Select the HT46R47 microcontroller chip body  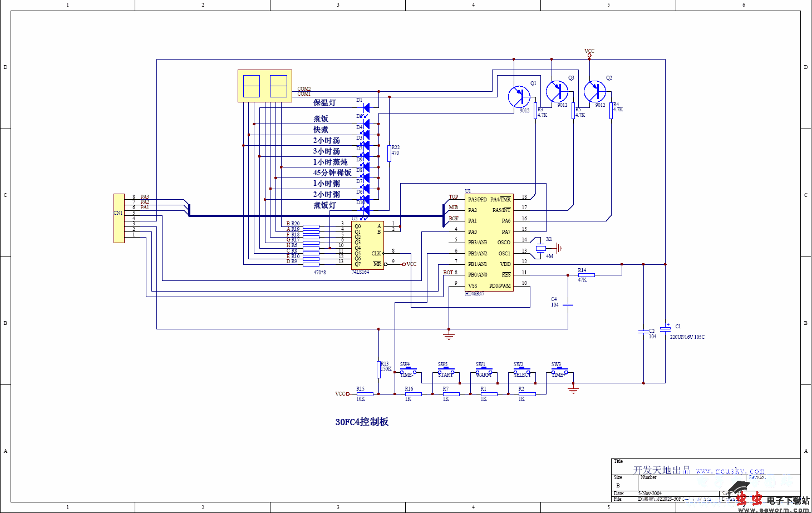(489, 242)
